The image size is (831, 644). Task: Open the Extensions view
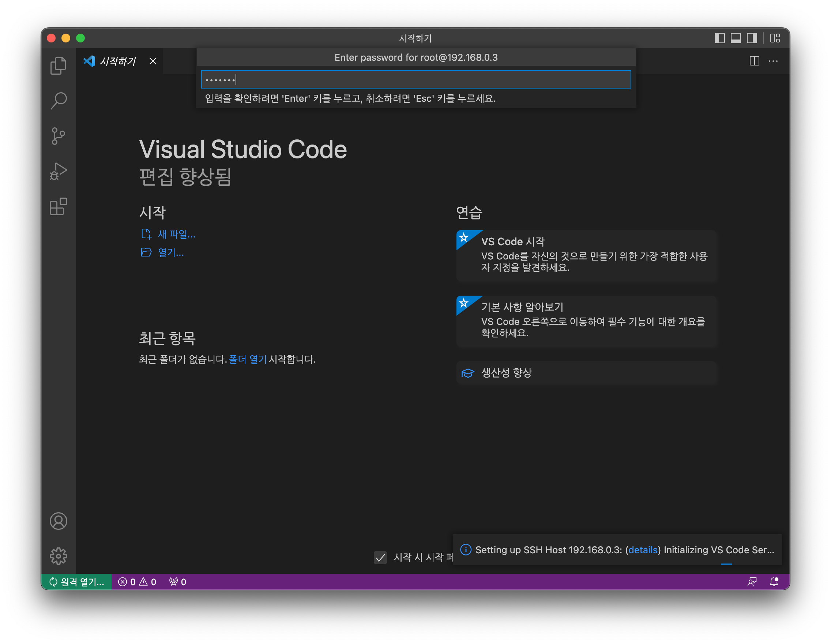pos(58,207)
